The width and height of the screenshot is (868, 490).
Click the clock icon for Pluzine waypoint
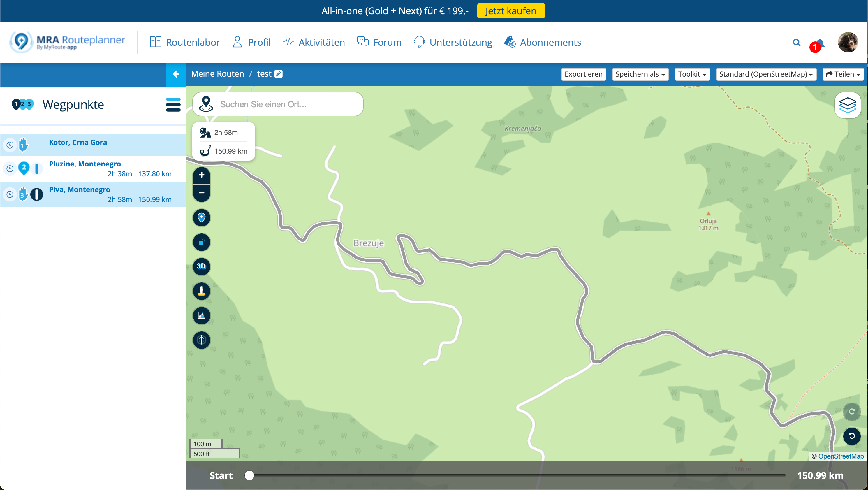(x=10, y=168)
